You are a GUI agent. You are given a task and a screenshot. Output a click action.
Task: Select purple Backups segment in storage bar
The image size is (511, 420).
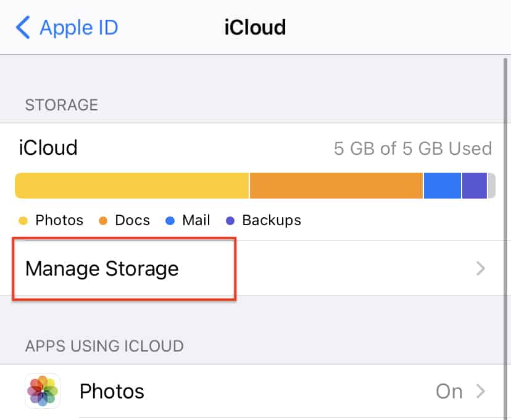(x=475, y=186)
